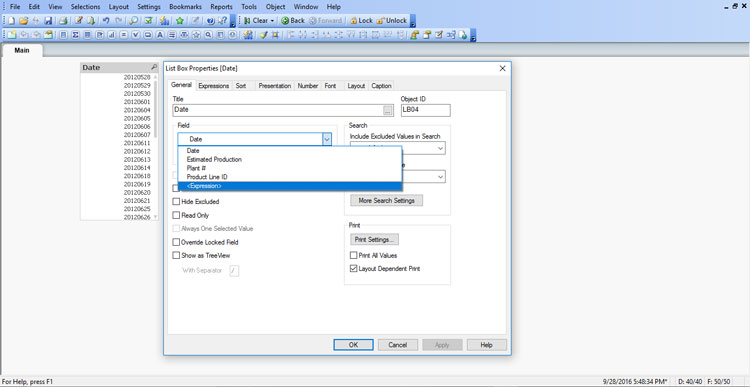Viewport: 750px width, 387px height.
Task: Open the Edit Script toolbar icon
Action: (x=78, y=21)
